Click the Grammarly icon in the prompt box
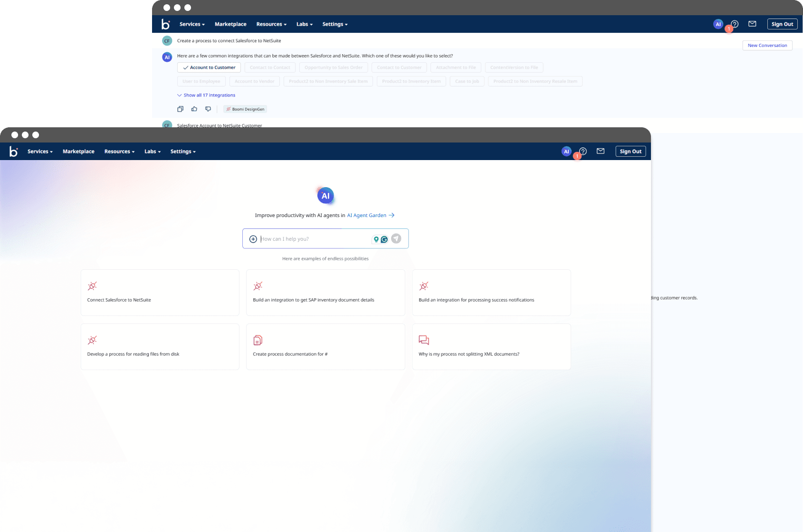The height and width of the screenshot is (532, 803). pos(384,239)
